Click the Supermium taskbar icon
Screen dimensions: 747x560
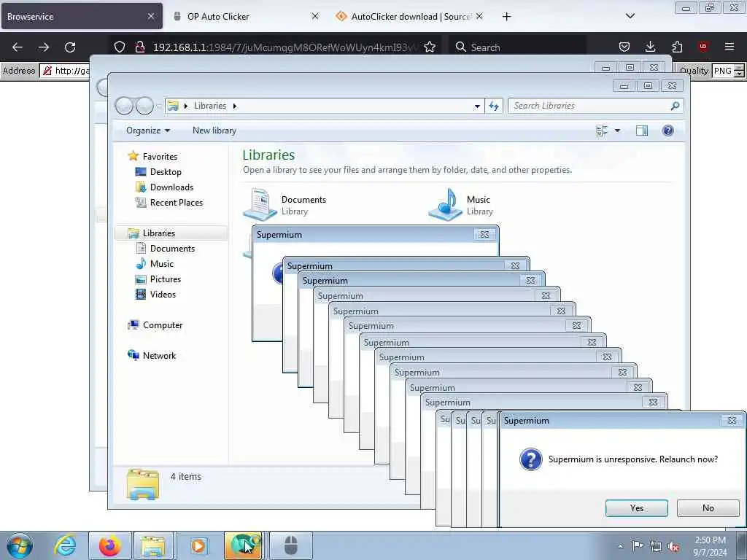pyautogui.click(x=244, y=545)
